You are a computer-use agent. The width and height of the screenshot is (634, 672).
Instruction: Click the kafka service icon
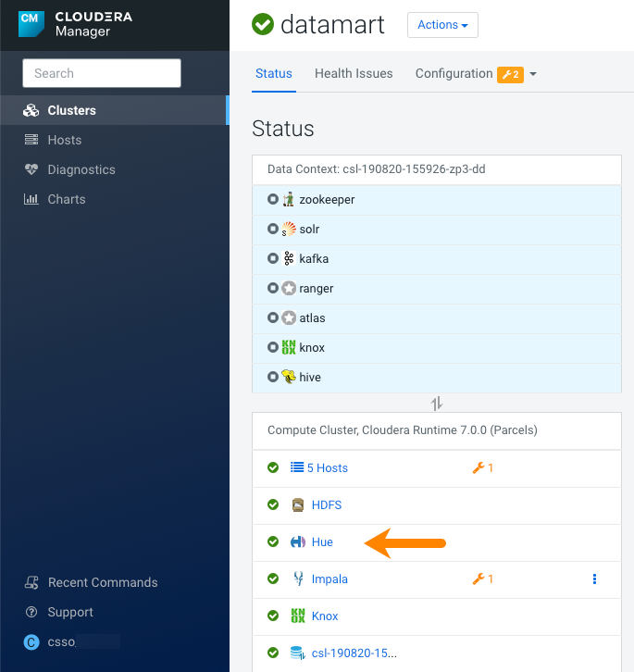(289, 258)
